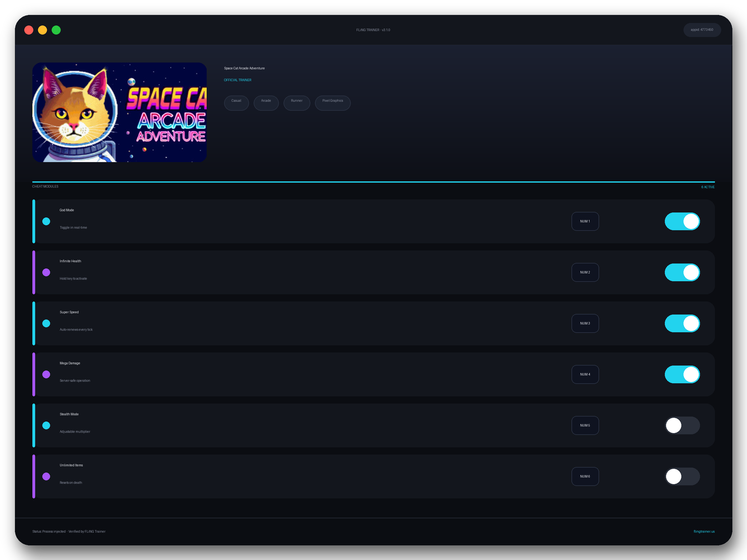The width and height of the screenshot is (747, 560).
Task: Click the 'Toggle in real-time' description
Action: tap(73, 227)
